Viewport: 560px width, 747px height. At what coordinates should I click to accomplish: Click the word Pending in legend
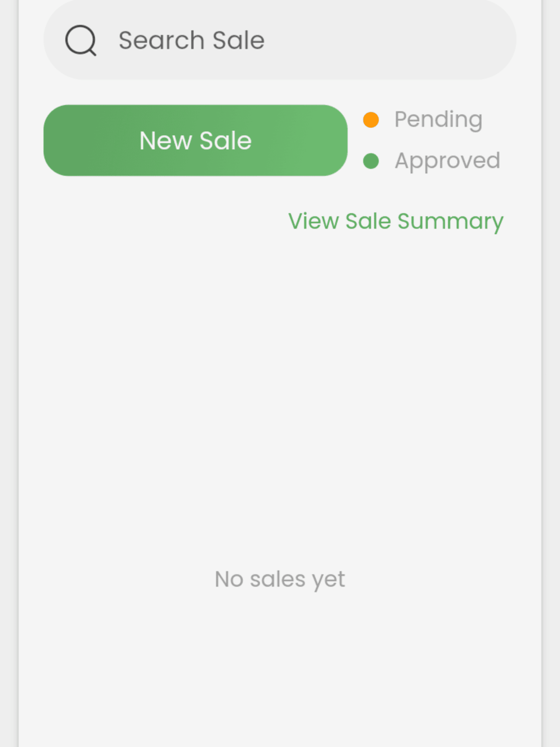click(438, 120)
